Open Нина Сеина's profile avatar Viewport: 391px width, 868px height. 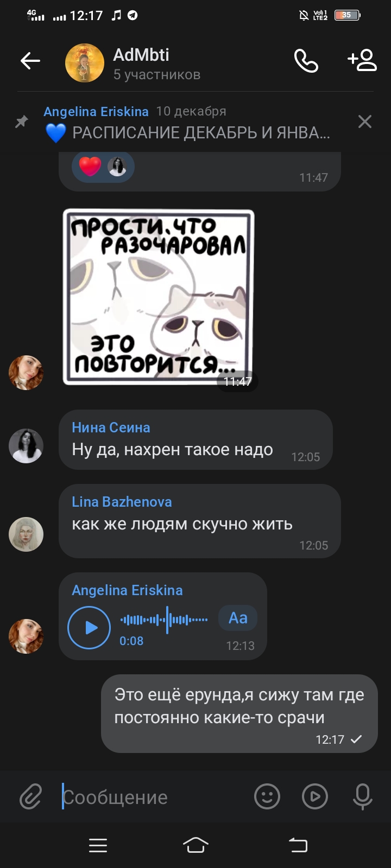(x=26, y=446)
